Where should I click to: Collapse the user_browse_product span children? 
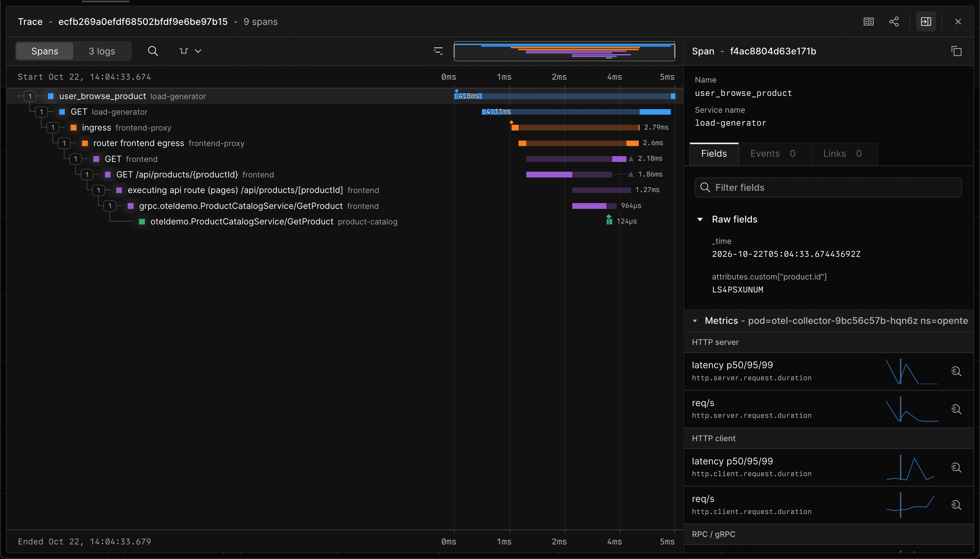(30, 97)
